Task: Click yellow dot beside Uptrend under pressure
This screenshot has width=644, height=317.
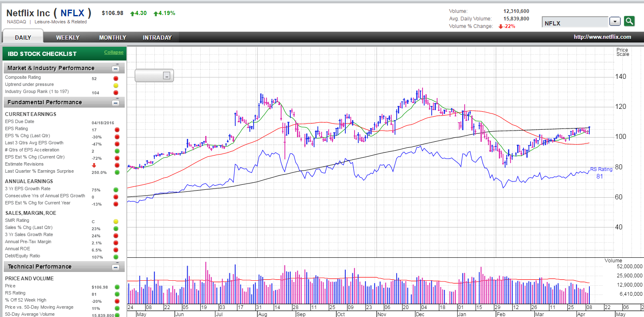Action: click(116, 85)
